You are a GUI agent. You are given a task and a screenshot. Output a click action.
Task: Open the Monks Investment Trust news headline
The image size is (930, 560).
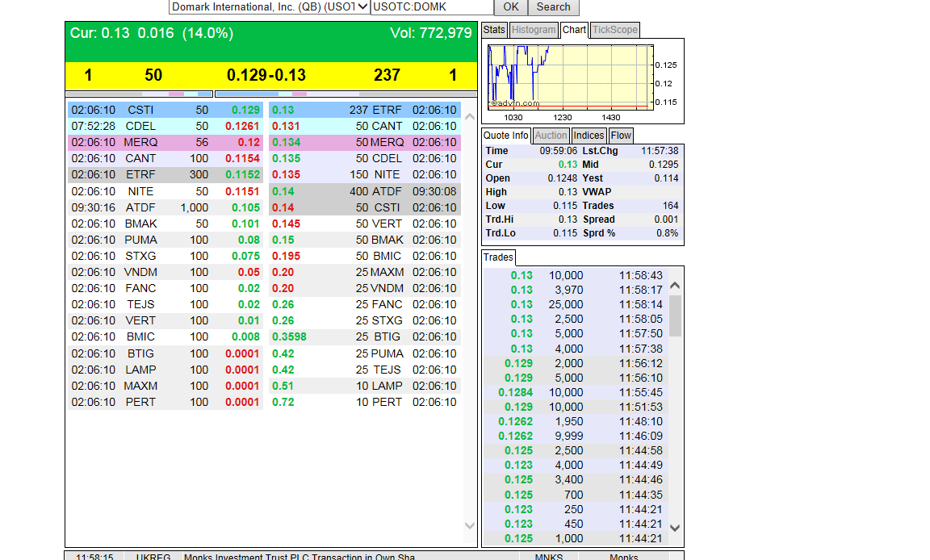coord(299,557)
